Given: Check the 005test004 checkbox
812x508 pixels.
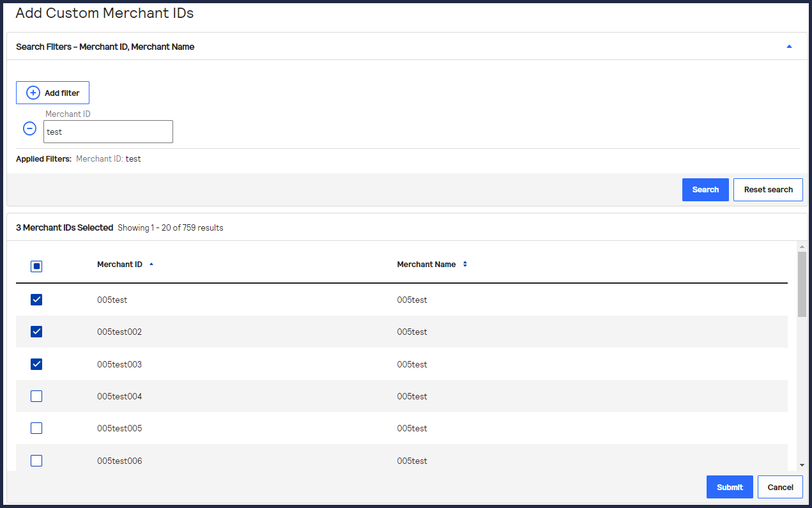Looking at the screenshot, I should 36,396.
